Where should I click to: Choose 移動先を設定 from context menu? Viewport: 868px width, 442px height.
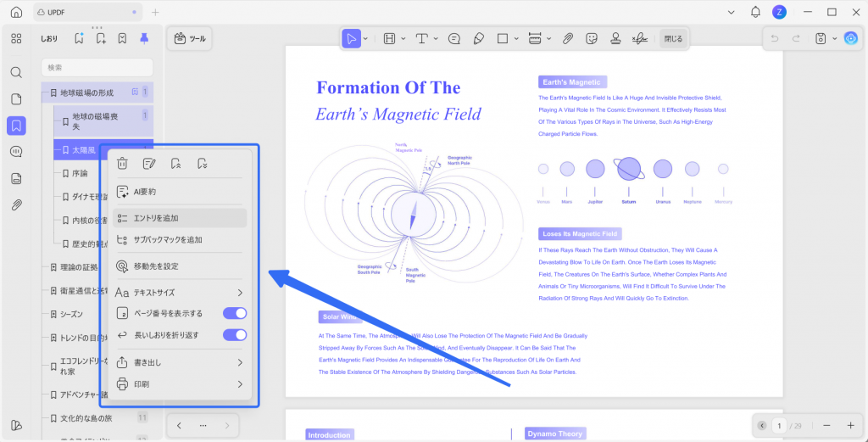180,266
